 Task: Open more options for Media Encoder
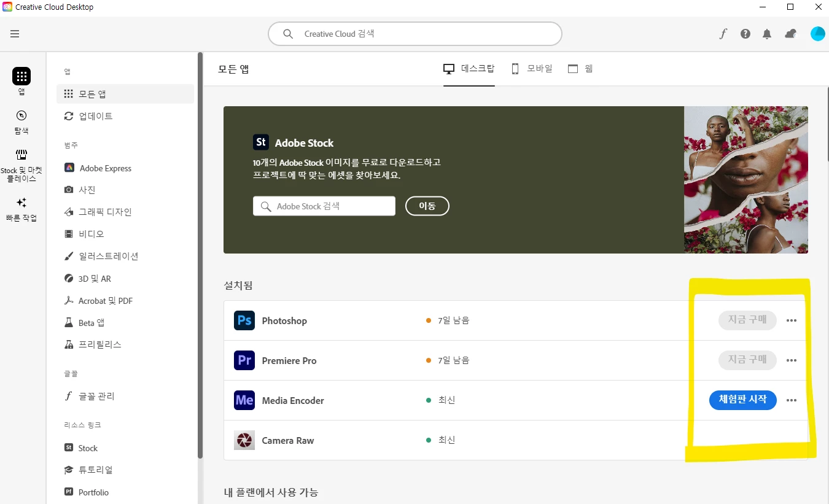(792, 400)
